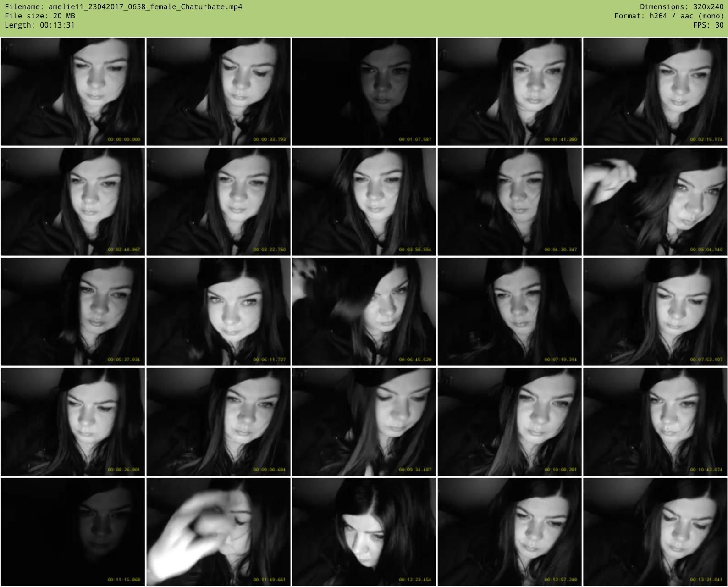Click the 'Format: h264 / aac (mono)' text

pos(669,16)
